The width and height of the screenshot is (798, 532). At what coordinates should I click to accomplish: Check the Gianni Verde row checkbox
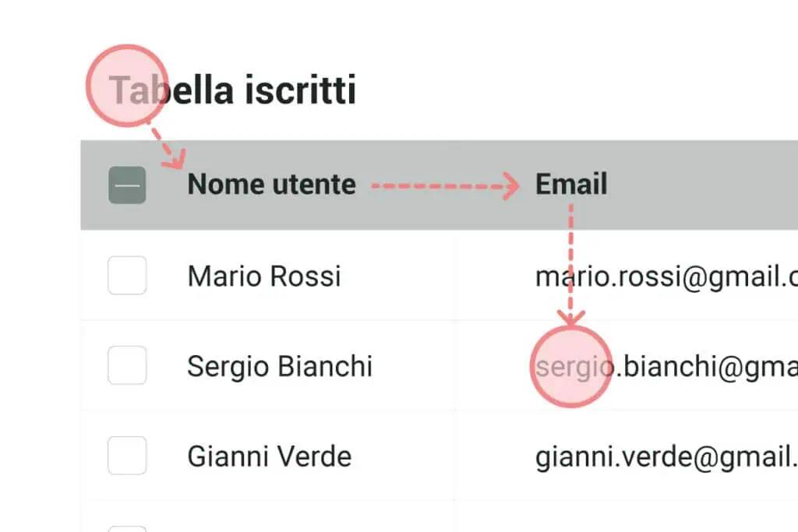coord(127,456)
